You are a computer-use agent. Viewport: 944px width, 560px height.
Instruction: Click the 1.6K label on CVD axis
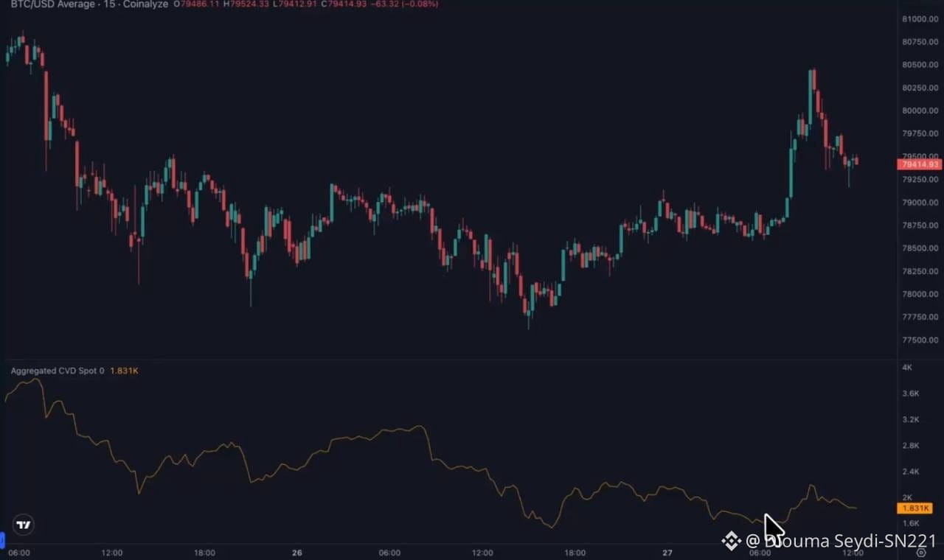click(911, 523)
